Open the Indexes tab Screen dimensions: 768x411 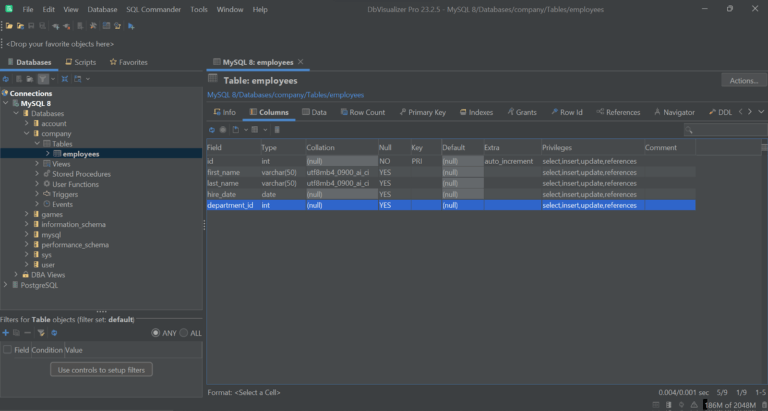click(476, 112)
